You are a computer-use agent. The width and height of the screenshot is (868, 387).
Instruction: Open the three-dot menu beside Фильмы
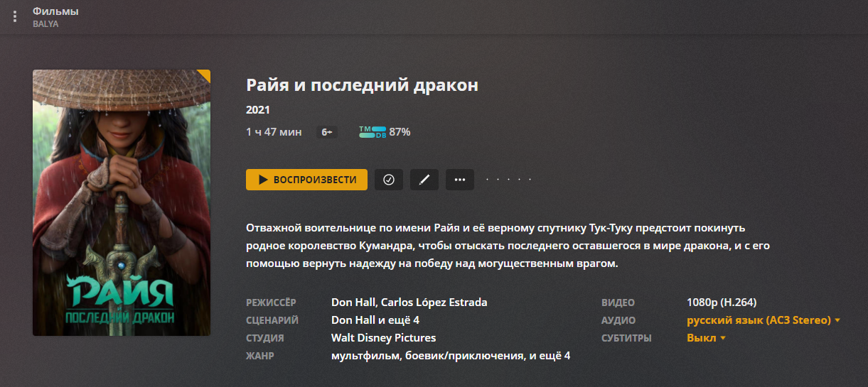(15, 16)
